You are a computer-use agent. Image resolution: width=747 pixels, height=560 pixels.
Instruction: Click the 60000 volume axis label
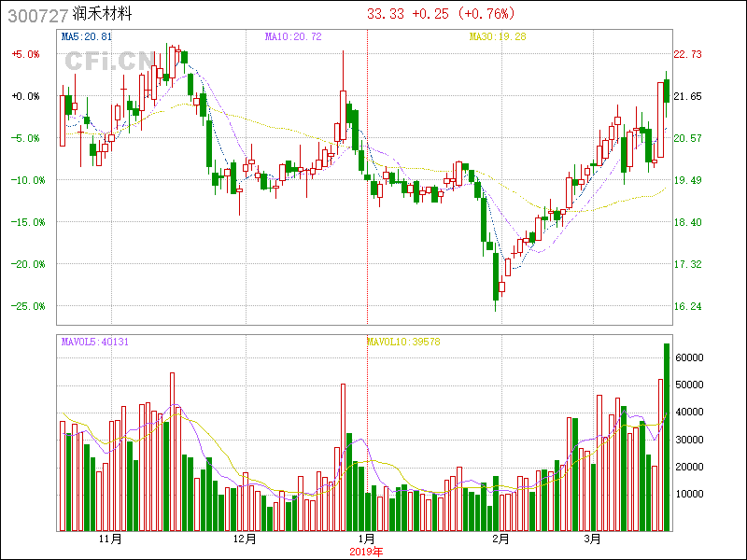pyautogui.click(x=690, y=357)
